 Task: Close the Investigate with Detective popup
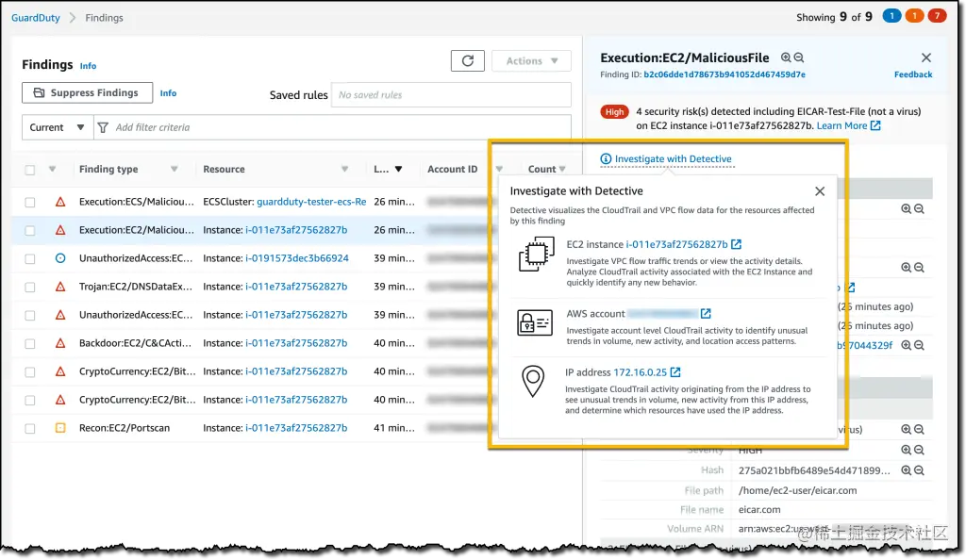(x=820, y=191)
